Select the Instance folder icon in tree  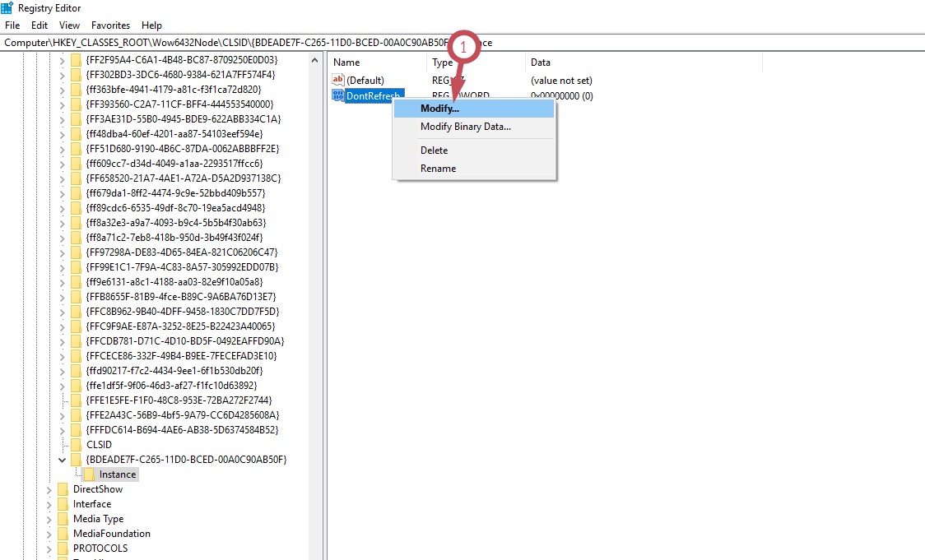point(89,474)
